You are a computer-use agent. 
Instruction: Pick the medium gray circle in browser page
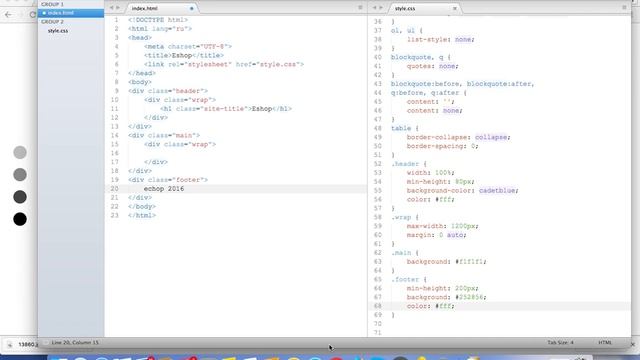(20, 175)
